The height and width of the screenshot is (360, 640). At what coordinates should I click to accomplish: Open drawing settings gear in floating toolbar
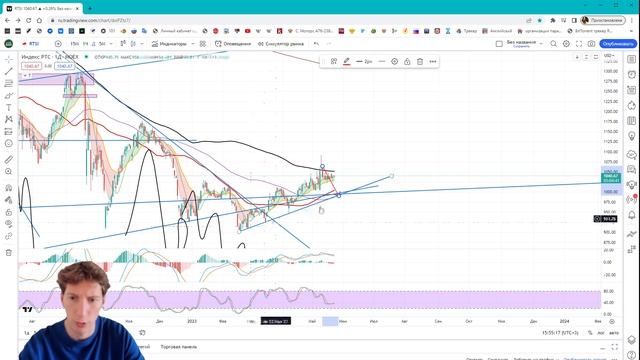pos(394,61)
